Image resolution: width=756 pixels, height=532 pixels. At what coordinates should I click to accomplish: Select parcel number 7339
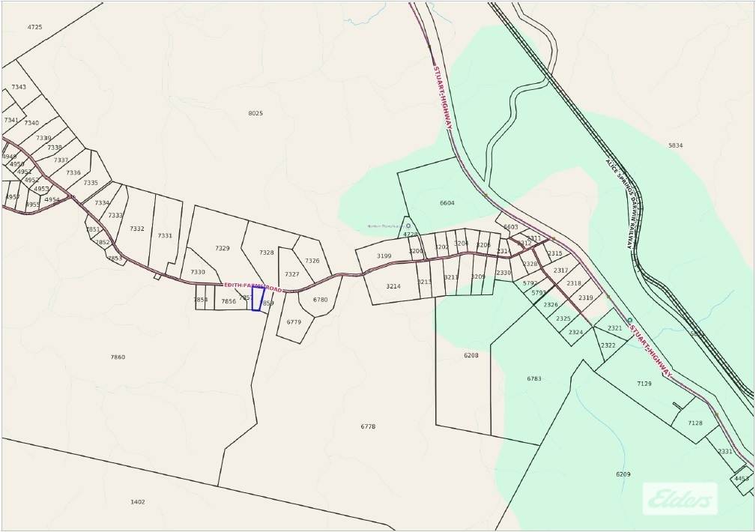point(43,138)
